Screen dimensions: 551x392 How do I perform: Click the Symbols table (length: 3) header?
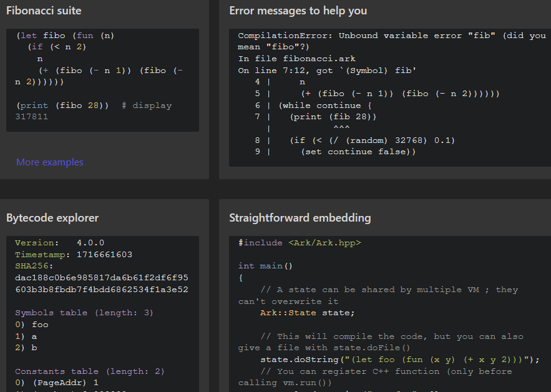coord(84,313)
